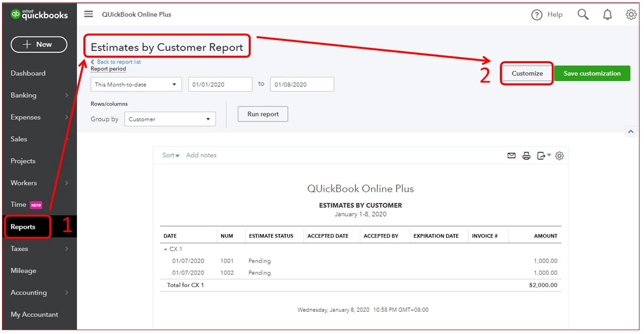644x334 pixels.
Task: Expand the Expenses menu chevron
Action: pyautogui.click(x=67, y=117)
